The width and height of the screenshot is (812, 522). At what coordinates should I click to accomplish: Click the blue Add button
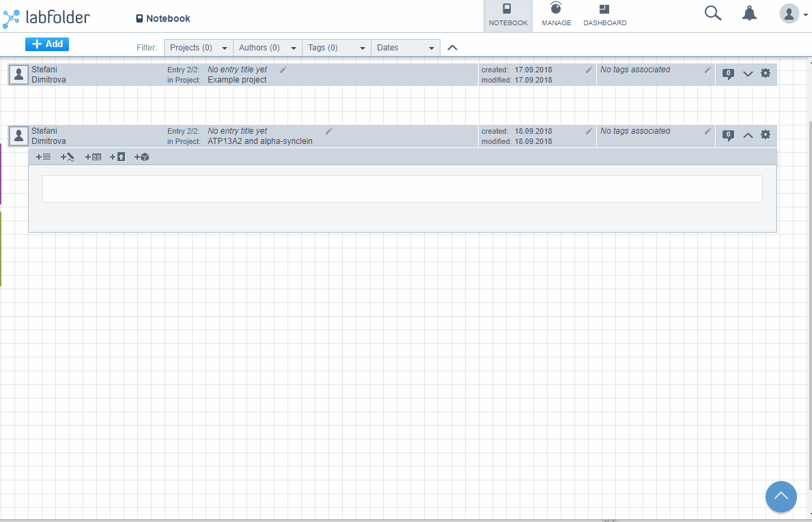tap(47, 44)
